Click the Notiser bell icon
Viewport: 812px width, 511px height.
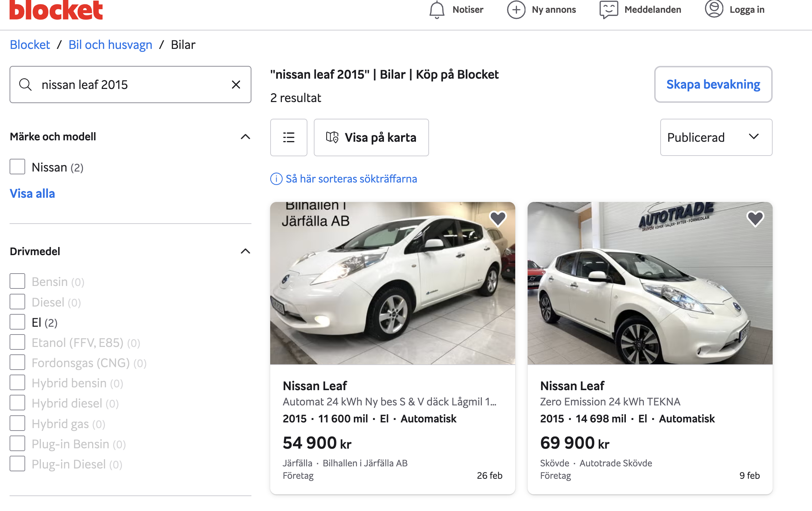click(x=437, y=10)
